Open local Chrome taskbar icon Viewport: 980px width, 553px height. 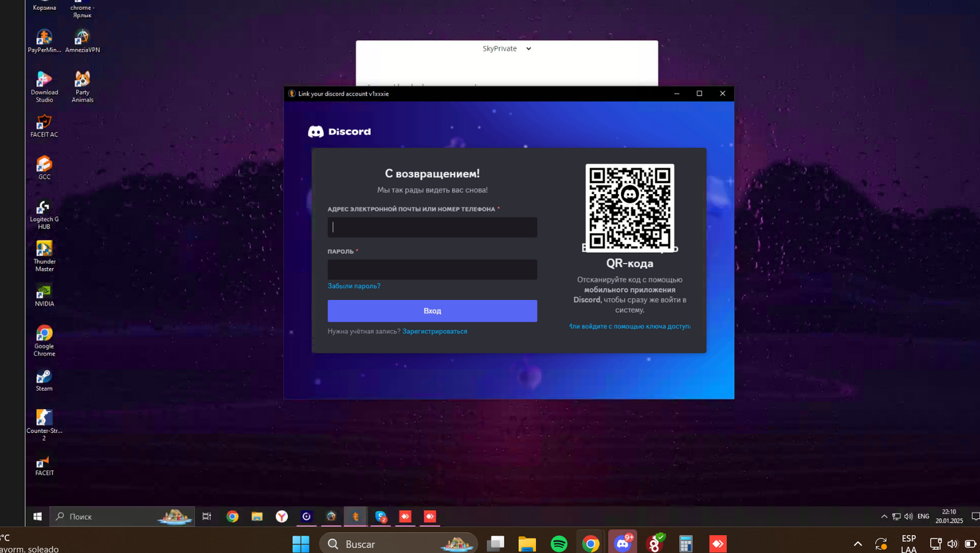click(x=590, y=543)
